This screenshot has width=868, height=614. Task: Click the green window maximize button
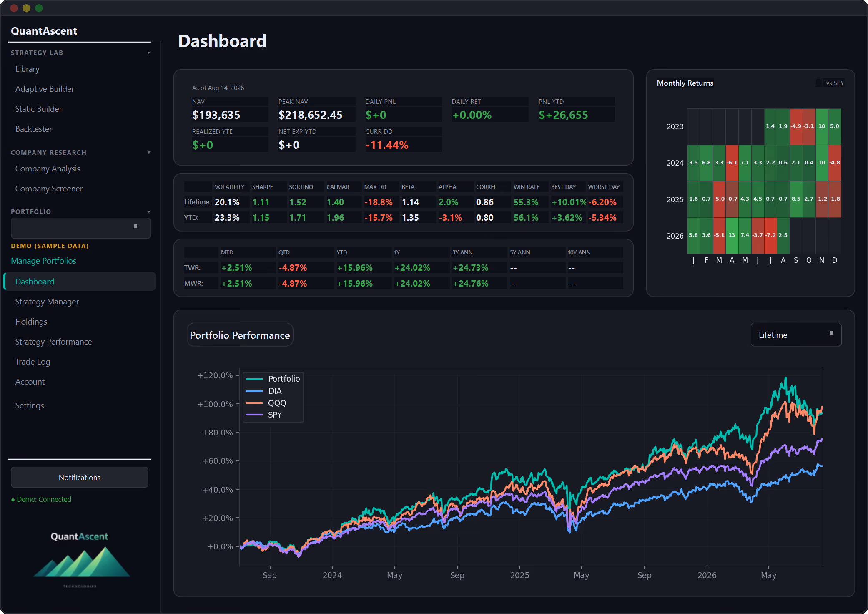[x=39, y=8]
